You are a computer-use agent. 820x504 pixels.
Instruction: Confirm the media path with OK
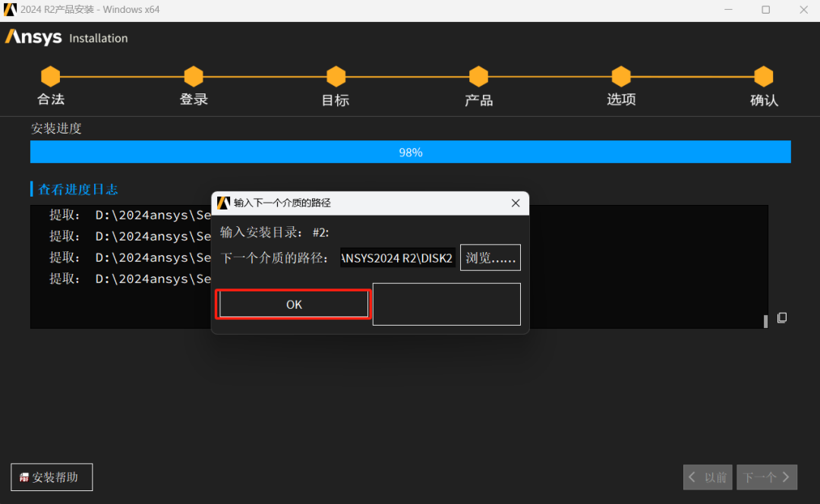pyautogui.click(x=294, y=304)
